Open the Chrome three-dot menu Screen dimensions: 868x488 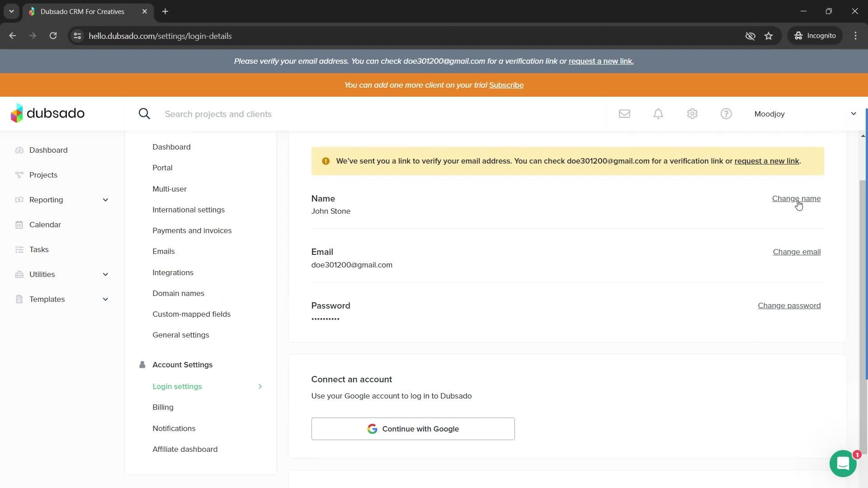pyautogui.click(x=855, y=36)
